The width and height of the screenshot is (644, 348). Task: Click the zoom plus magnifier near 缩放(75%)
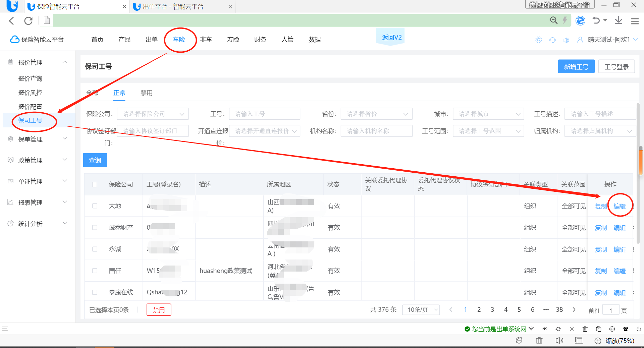coord(598,341)
